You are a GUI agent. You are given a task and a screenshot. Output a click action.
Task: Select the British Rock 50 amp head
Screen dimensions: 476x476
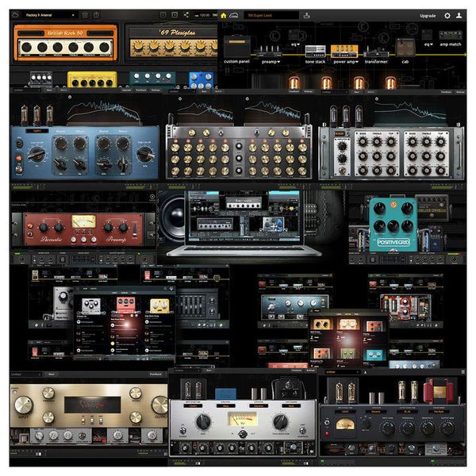coord(66,43)
